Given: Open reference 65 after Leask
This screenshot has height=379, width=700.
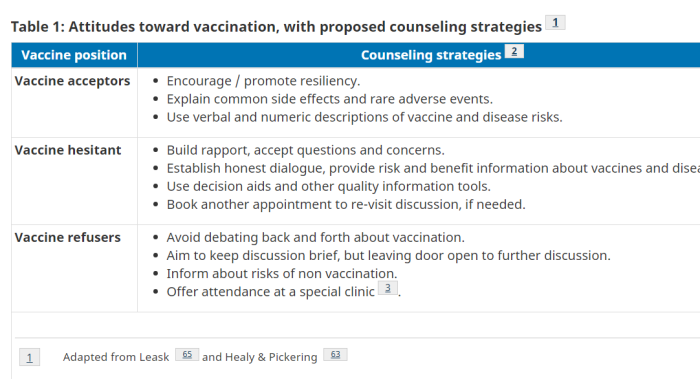Looking at the screenshot, I should (187, 354).
